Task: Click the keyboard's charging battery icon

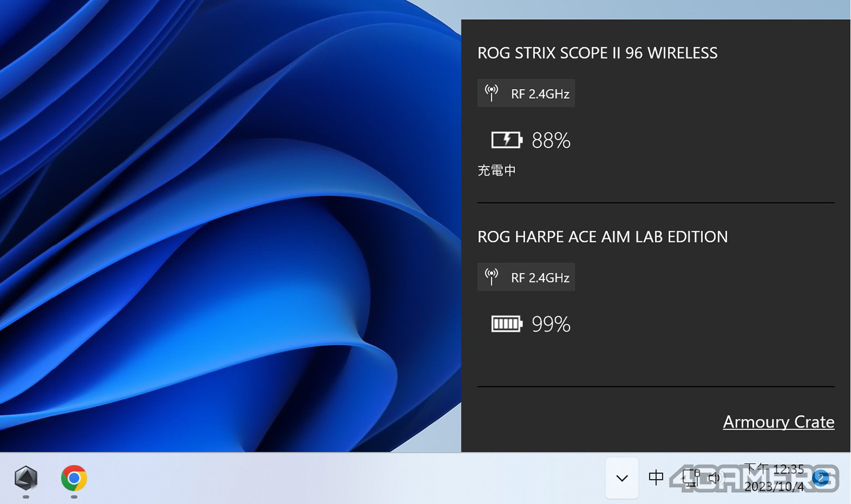Action: [506, 140]
